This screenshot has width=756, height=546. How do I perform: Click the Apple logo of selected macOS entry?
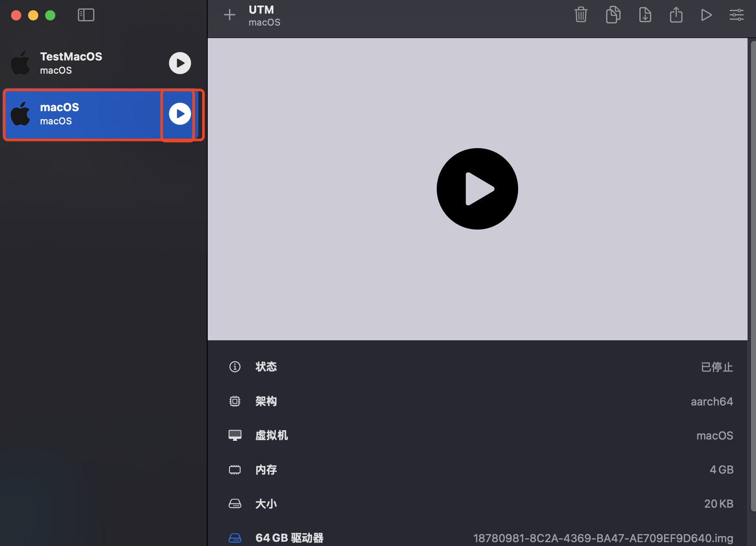click(x=20, y=114)
